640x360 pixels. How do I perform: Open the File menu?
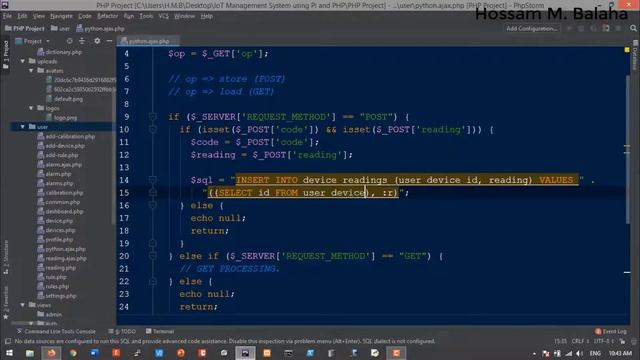(x=7, y=16)
